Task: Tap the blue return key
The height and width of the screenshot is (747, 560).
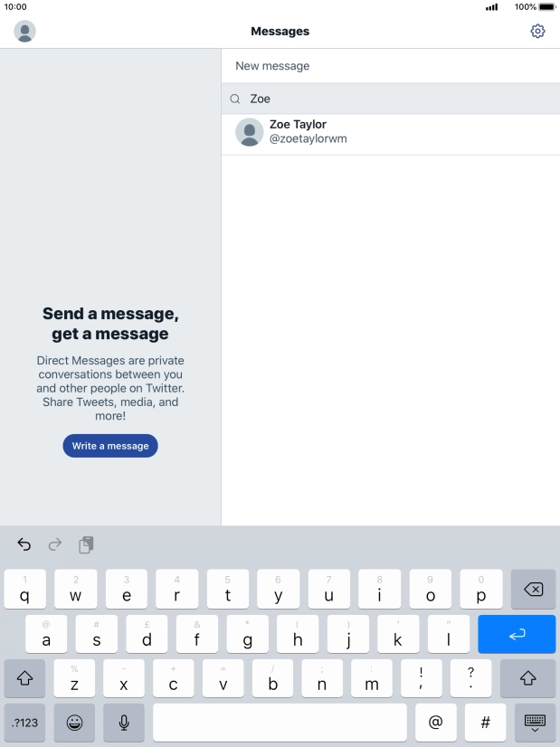Action: click(517, 634)
